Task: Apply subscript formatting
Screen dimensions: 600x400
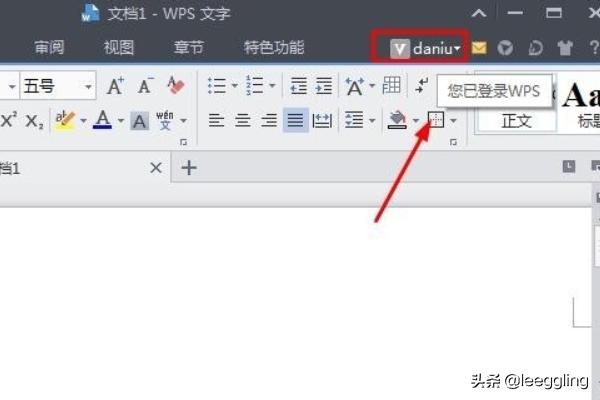Action: point(34,122)
